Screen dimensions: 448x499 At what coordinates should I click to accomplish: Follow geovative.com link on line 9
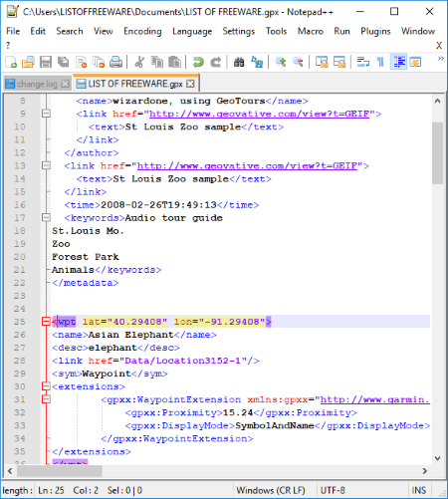click(x=259, y=114)
